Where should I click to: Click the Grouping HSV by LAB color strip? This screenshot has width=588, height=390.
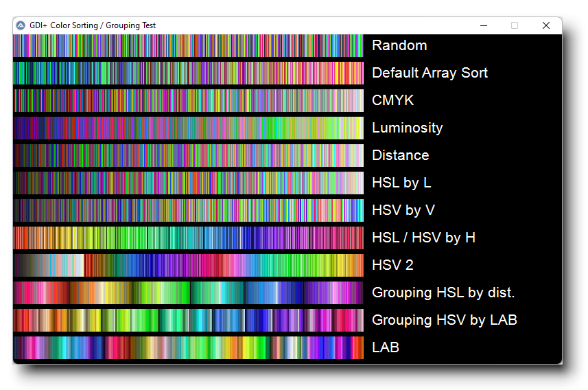click(188, 320)
